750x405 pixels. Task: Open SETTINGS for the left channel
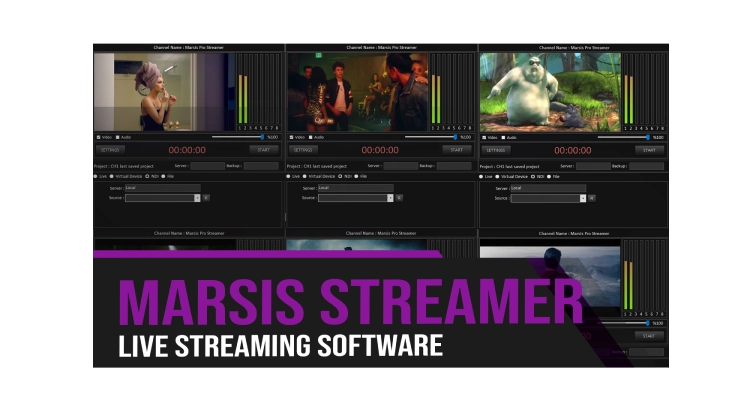109,150
